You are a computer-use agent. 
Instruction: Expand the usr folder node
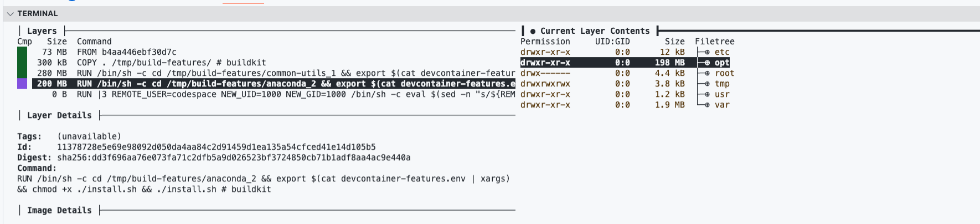[707, 94]
